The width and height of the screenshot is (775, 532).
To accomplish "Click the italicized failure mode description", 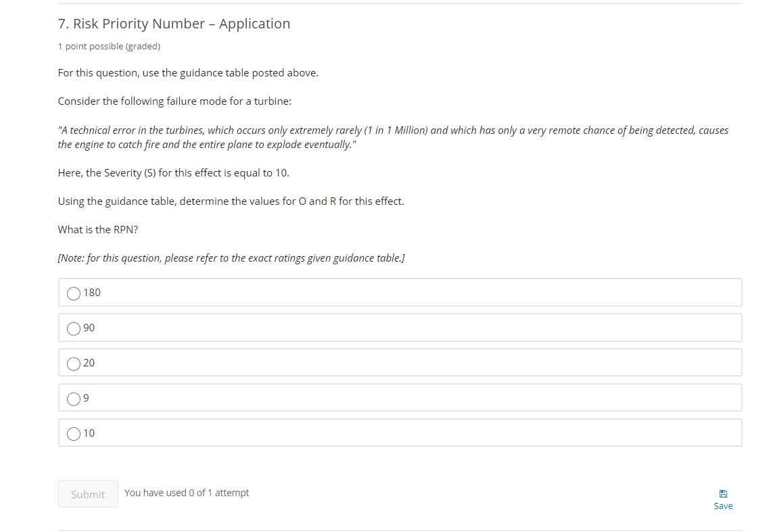I will click(x=392, y=137).
